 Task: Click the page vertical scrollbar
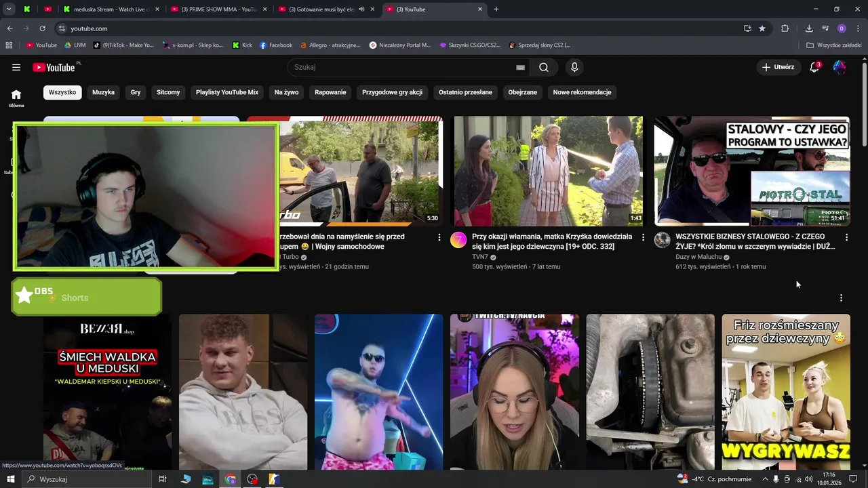click(x=864, y=105)
